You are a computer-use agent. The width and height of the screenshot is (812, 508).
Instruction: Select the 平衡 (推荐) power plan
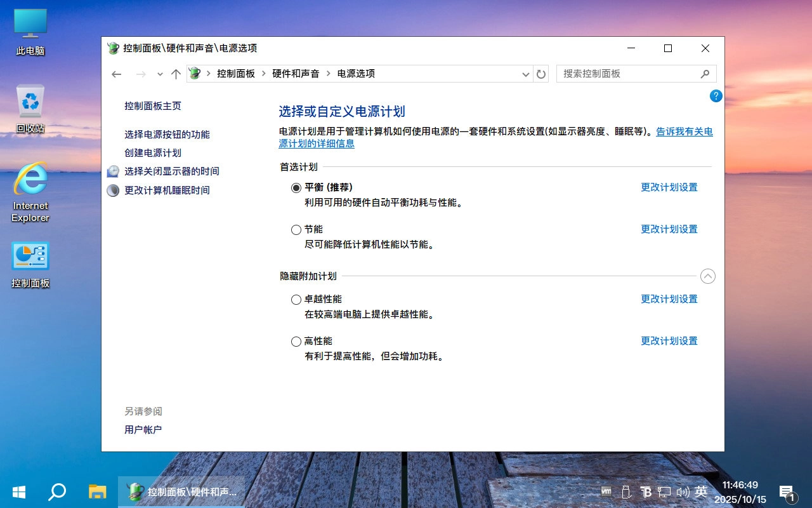point(296,187)
